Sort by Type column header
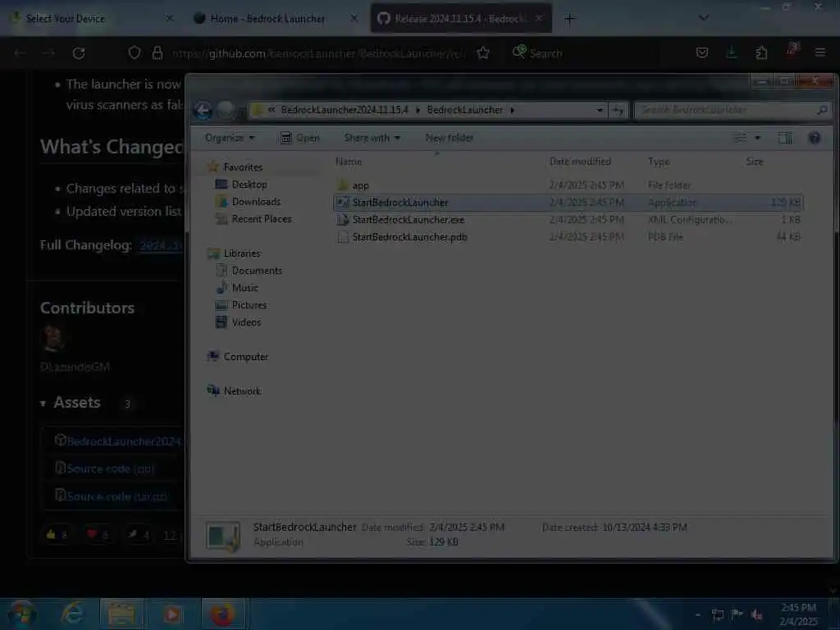This screenshot has width=840, height=630. (x=659, y=162)
